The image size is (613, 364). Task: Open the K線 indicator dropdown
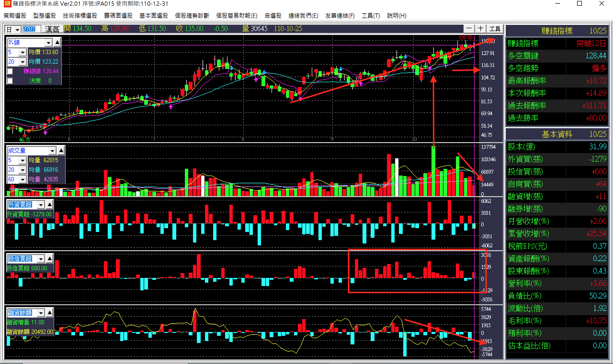[x=48, y=43]
